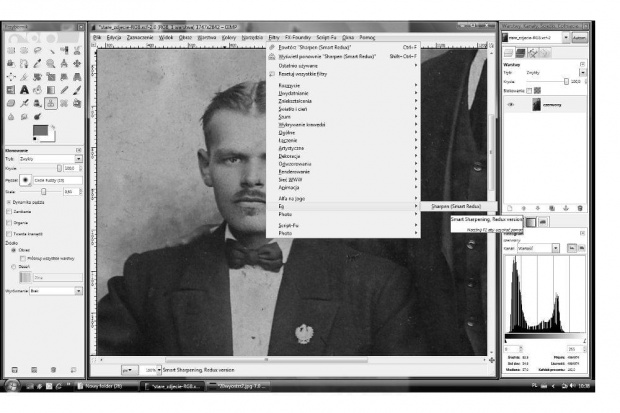Viewport: 620px width, 413px height.
Task: Expand the Rozmycie filters submenu
Action: 344,85
